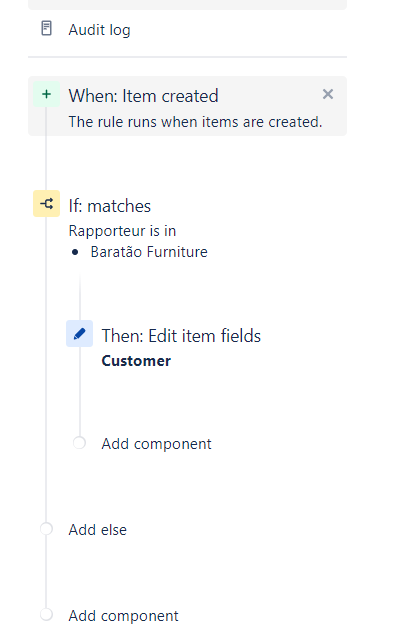This screenshot has width=397, height=642.
Task: Select the yellow If condition branch icon
Action: 46,203
